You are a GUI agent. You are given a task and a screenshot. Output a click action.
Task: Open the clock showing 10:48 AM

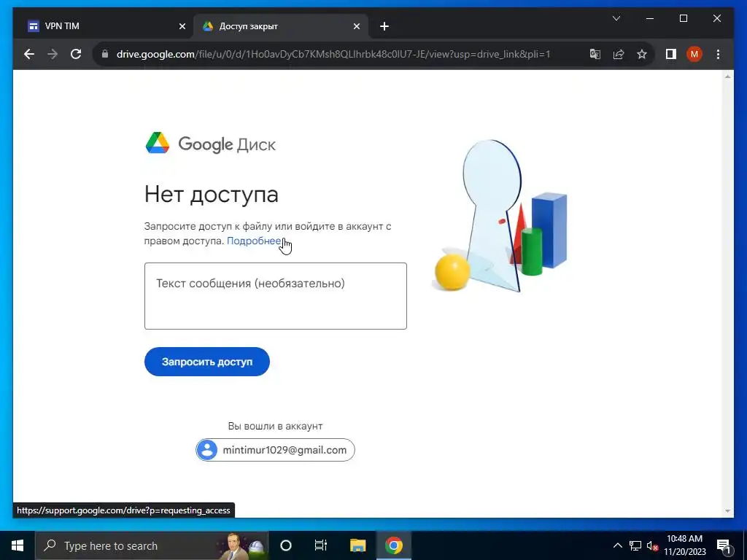(684, 545)
